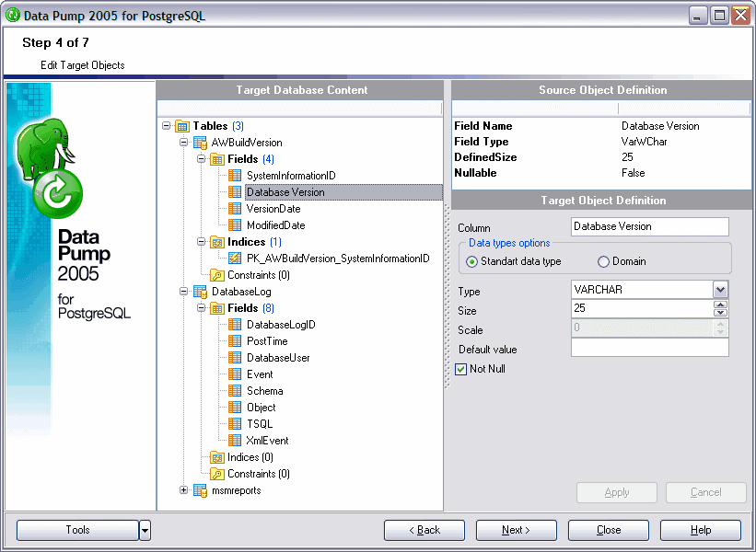Click the msmreports table icon
This screenshot has width=756, height=552.
[x=200, y=490]
